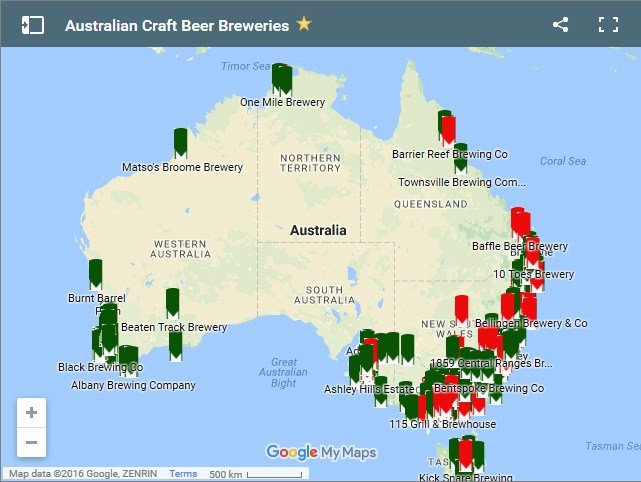Screen dimensions: 641x482
Task: Select the Matso's Broome Brewery marker
Action: (x=180, y=143)
